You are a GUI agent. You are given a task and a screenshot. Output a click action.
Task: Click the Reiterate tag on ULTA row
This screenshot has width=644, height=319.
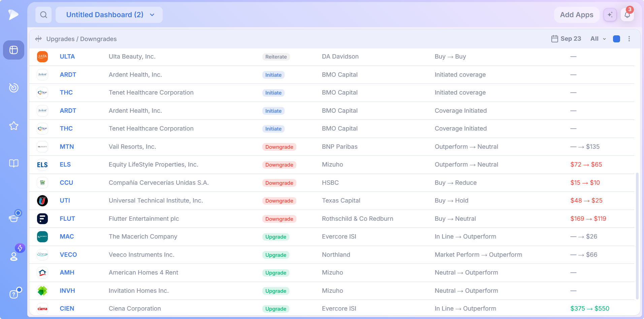click(x=276, y=57)
